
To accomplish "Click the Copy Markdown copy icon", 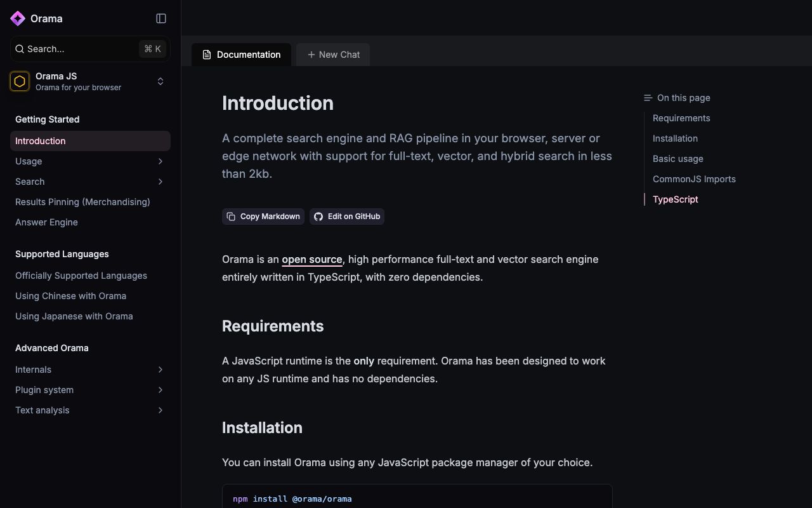I will (231, 217).
